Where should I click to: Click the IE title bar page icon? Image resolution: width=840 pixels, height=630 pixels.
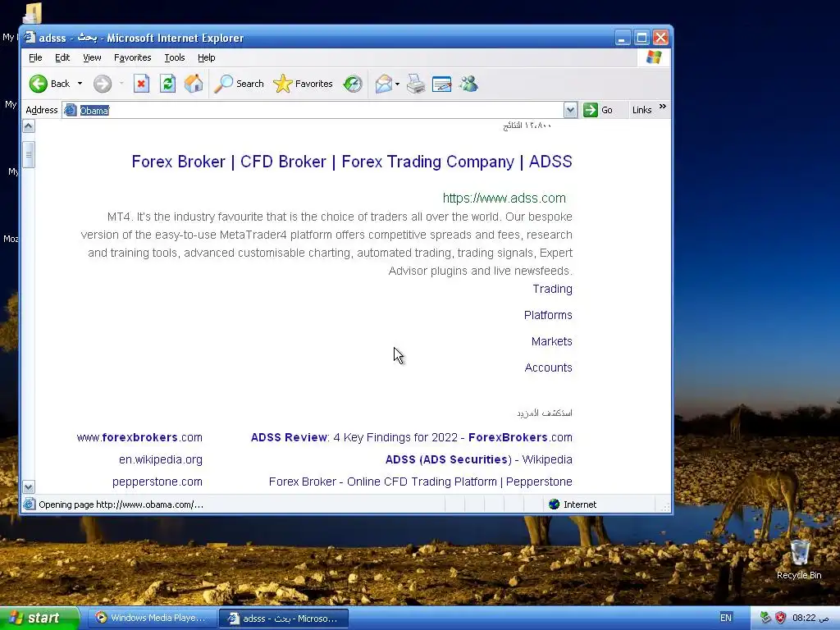click(30, 37)
